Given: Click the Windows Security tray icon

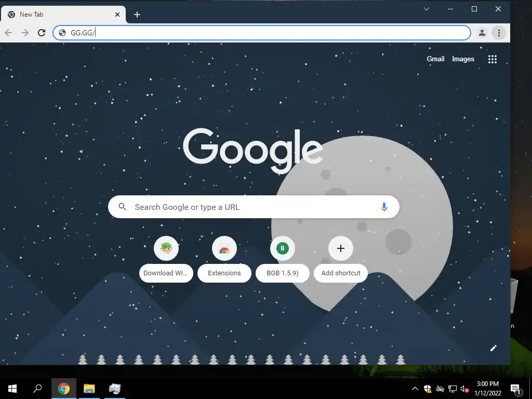Looking at the screenshot, I should [428, 389].
